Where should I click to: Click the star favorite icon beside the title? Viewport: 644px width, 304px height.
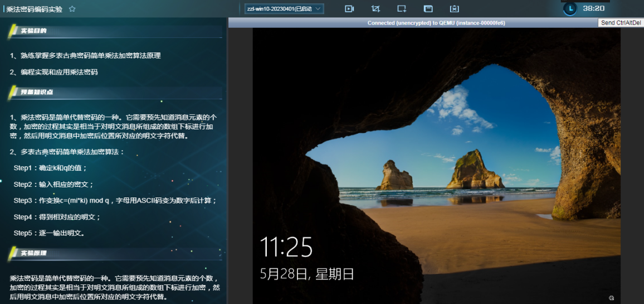72,9
